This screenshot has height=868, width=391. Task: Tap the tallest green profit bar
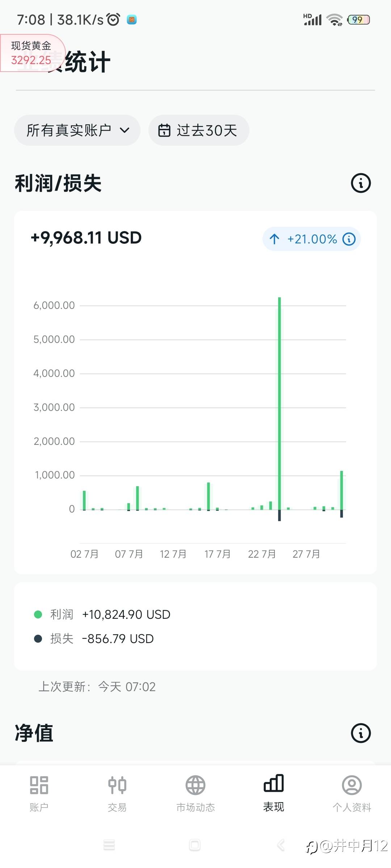pos(279,401)
